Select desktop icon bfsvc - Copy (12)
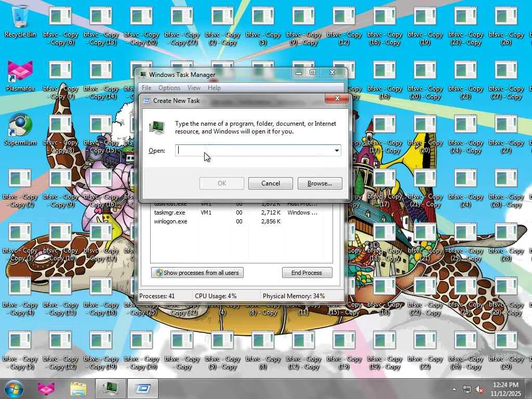This screenshot has height=399, width=532. tap(344, 26)
